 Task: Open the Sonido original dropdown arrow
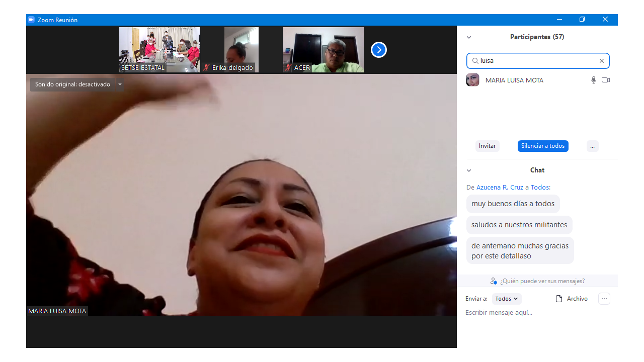point(120,84)
